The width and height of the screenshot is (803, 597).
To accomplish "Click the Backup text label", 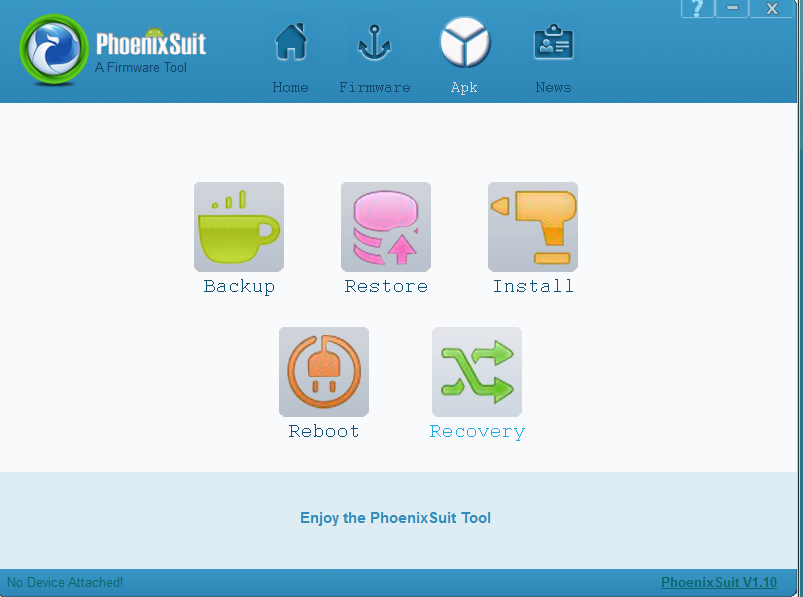I will pos(239,286).
